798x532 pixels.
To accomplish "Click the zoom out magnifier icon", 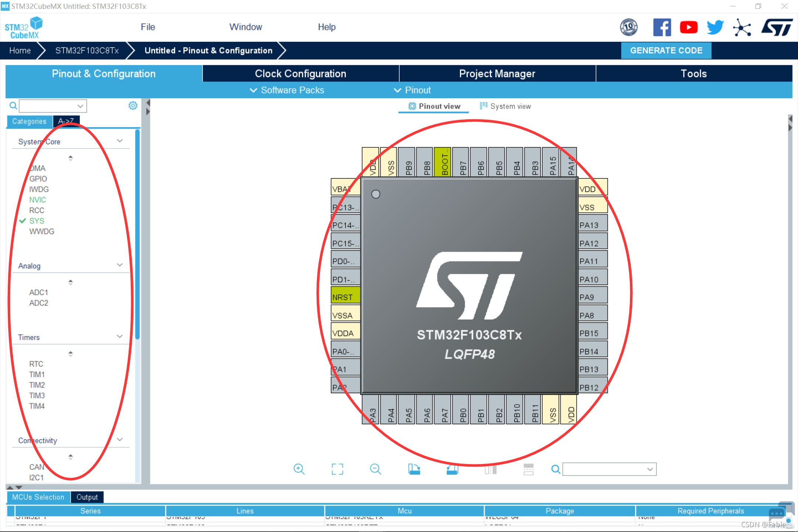I will pos(375,469).
